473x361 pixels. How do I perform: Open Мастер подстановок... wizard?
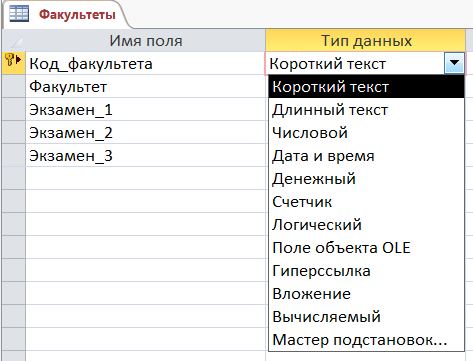point(366,340)
